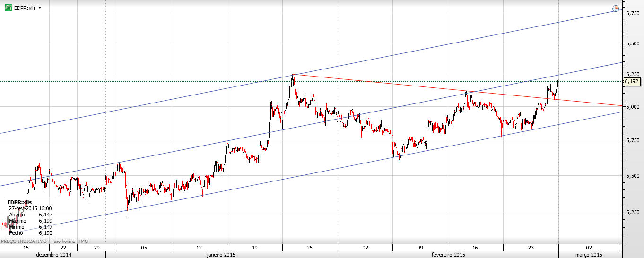The image size is (644, 258).
Task: Click the week label 16 on time axis
Action: pos(475,248)
